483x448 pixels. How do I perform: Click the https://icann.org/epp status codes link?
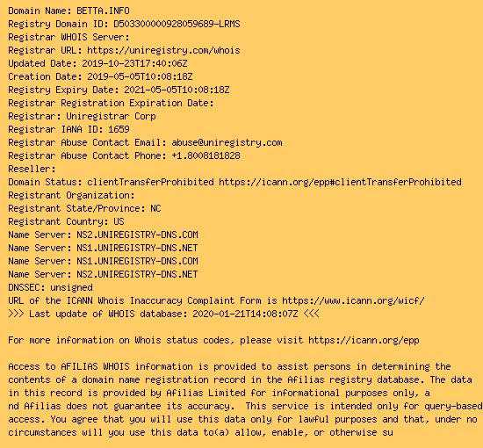pyautogui.click(x=364, y=340)
